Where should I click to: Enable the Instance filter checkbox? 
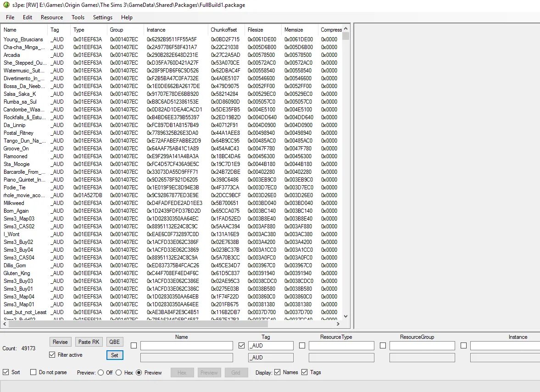pos(463,346)
